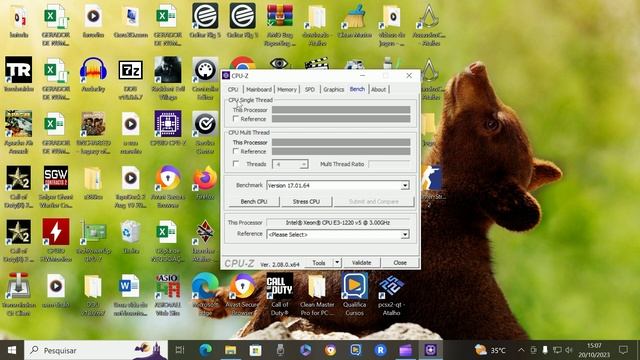Click the Pesquisar search box
Image resolution: width=640 pixels, height=360 pixels.
tap(96, 350)
